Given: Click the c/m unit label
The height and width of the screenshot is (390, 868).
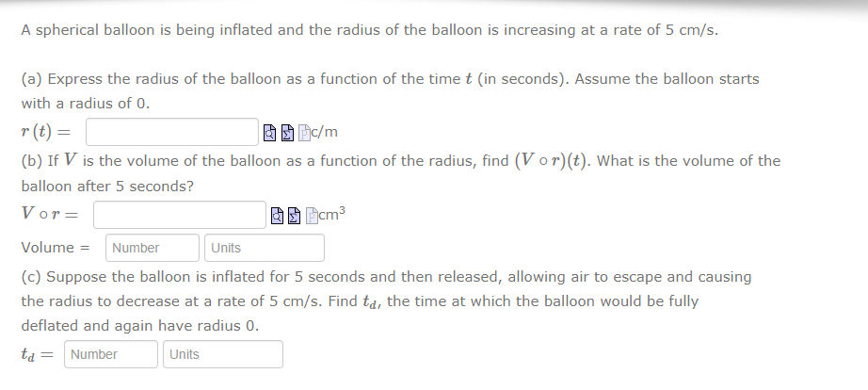Looking at the screenshot, I should pos(323,133).
